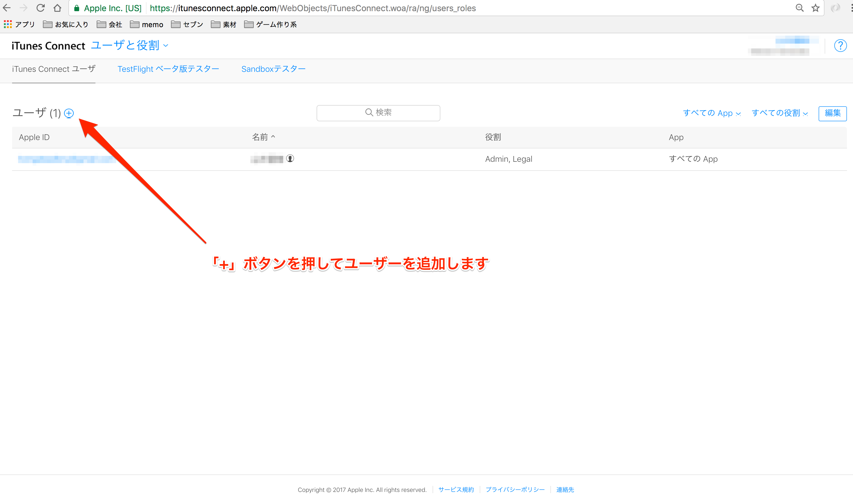Open the memo bookmark folder
853x504 pixels.
click(146, 24)
